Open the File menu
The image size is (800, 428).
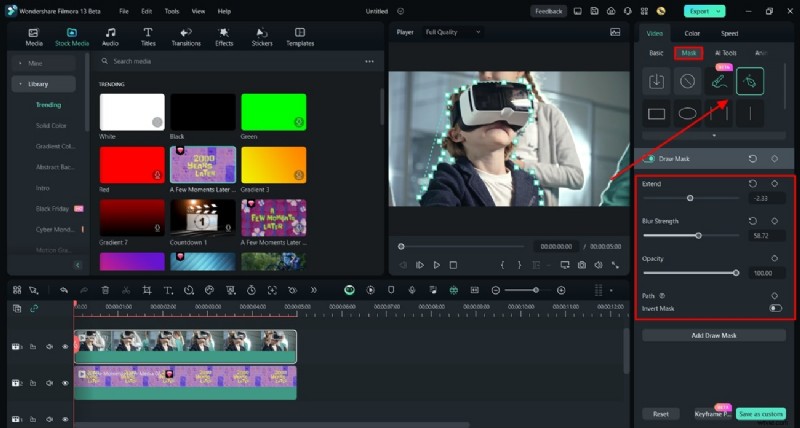(x=124, y=11)
